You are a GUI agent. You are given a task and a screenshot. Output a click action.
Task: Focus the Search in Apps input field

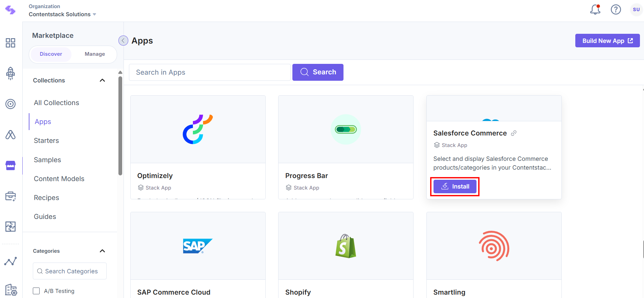[x=210, y=72]
